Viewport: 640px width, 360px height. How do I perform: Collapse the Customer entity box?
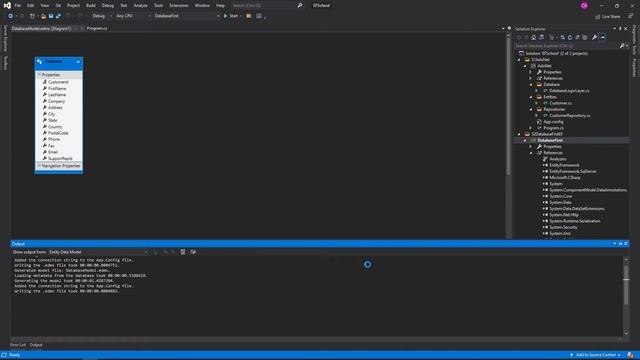click(x=78, y=62)
